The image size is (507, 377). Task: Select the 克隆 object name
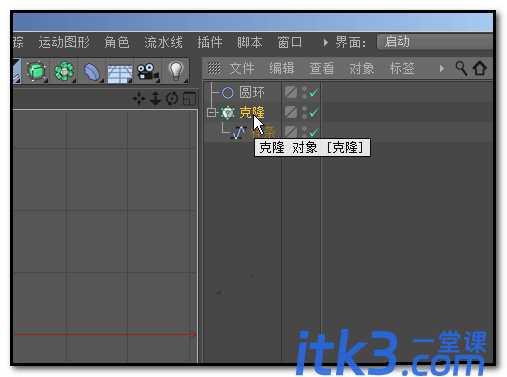click(252, 113)
